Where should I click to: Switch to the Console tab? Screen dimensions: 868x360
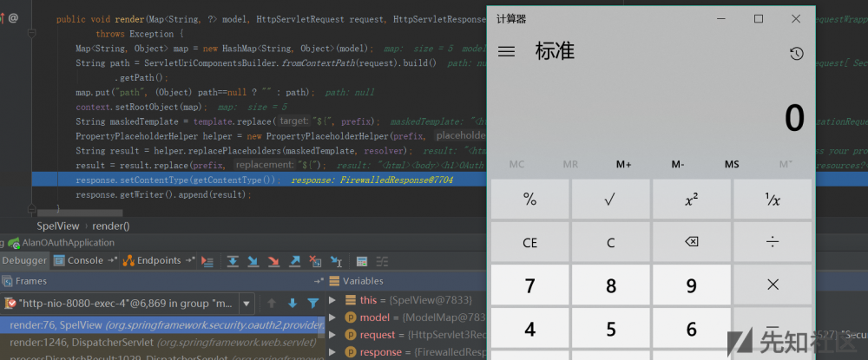[x=85, y=260]
